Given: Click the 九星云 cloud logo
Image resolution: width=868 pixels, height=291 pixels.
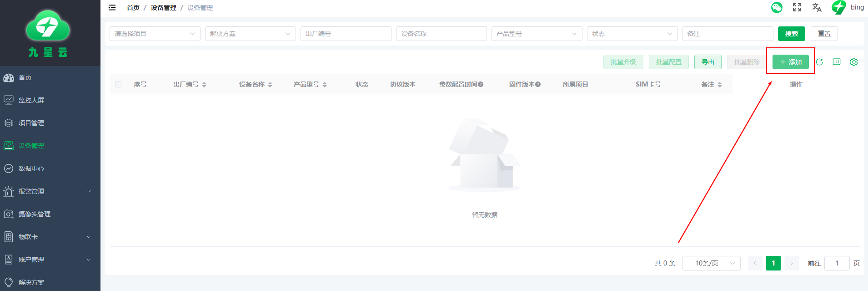Looking at the screenshot, I should click(x=48, y=26).
